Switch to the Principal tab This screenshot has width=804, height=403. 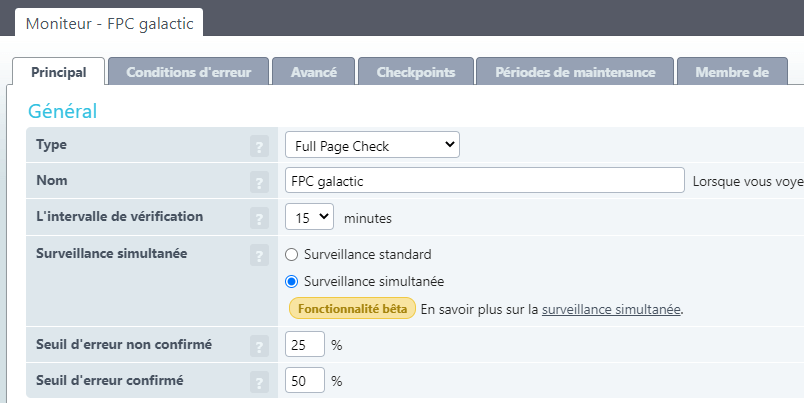[x=58, y=72]
